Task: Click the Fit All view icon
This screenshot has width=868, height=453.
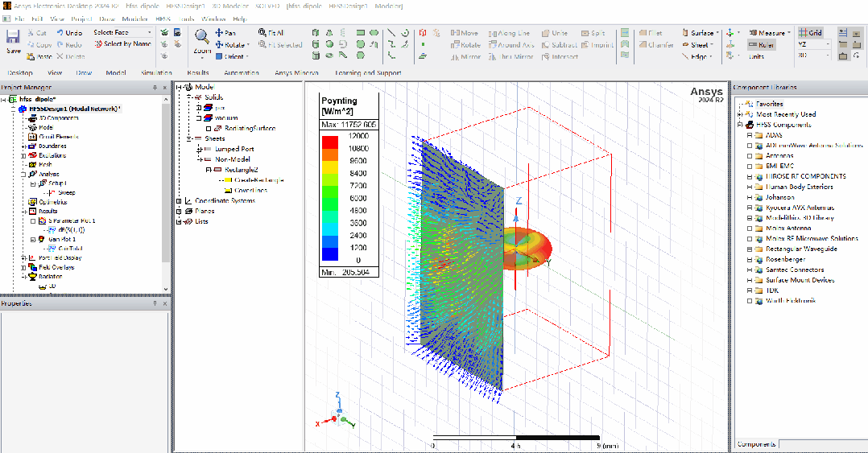Action: [x=271, y=33]
